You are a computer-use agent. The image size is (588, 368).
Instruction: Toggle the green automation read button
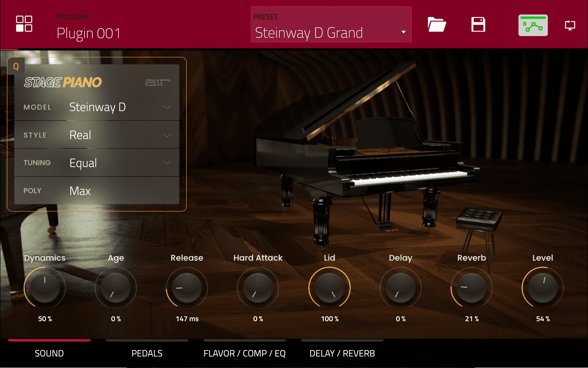(533, 25)
